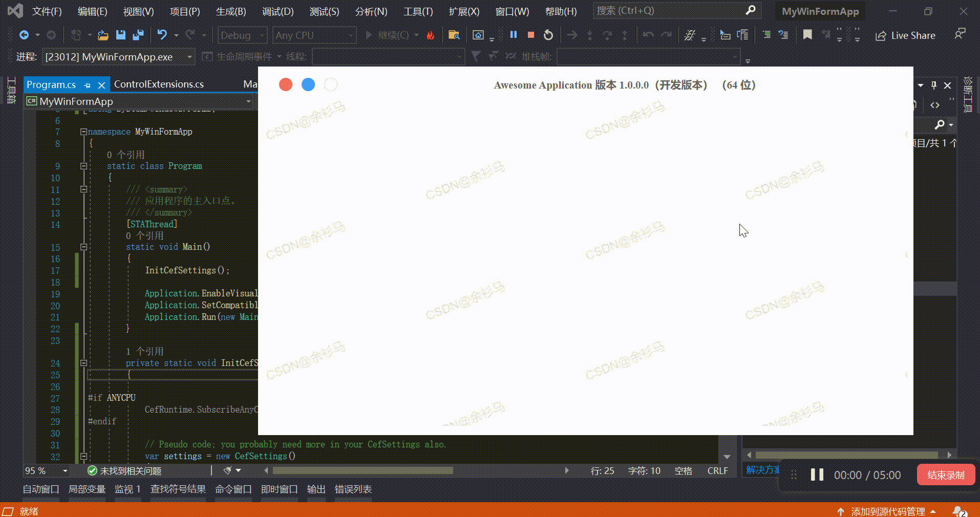
Task: Stop the debugging session
Action: pos(530,35)
